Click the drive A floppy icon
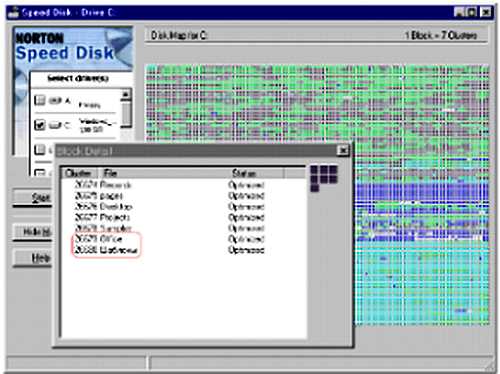This screenshot has width=500, height=374. (x=55, y=100)
